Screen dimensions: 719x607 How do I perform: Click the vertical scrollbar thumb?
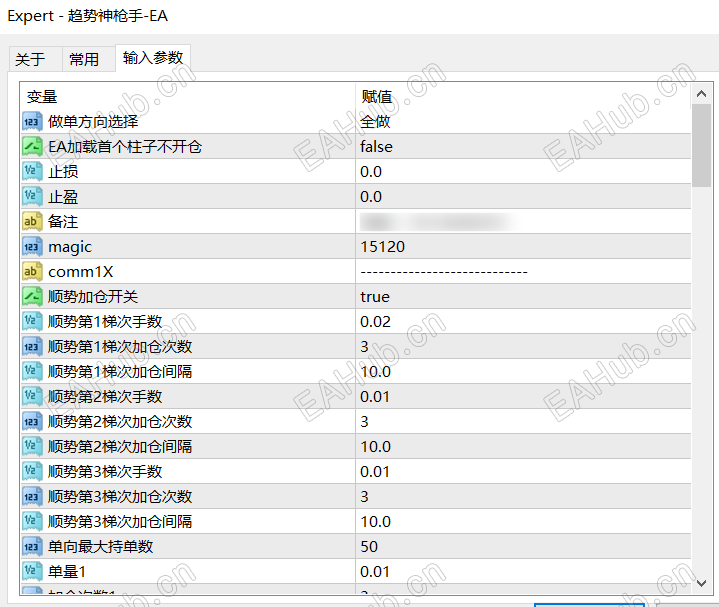pos(701,145)
